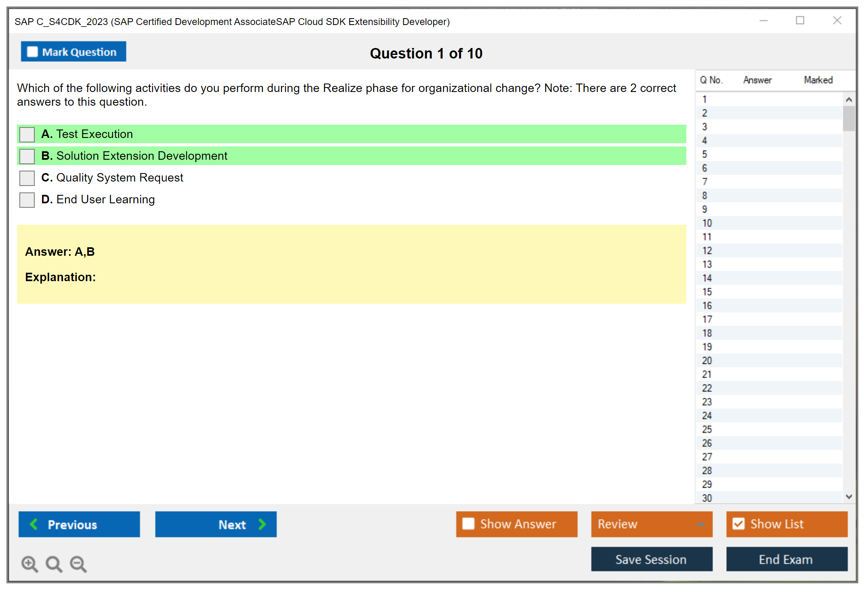
Task: Click the zoom out magnifier icon
Action: [78, 564]
